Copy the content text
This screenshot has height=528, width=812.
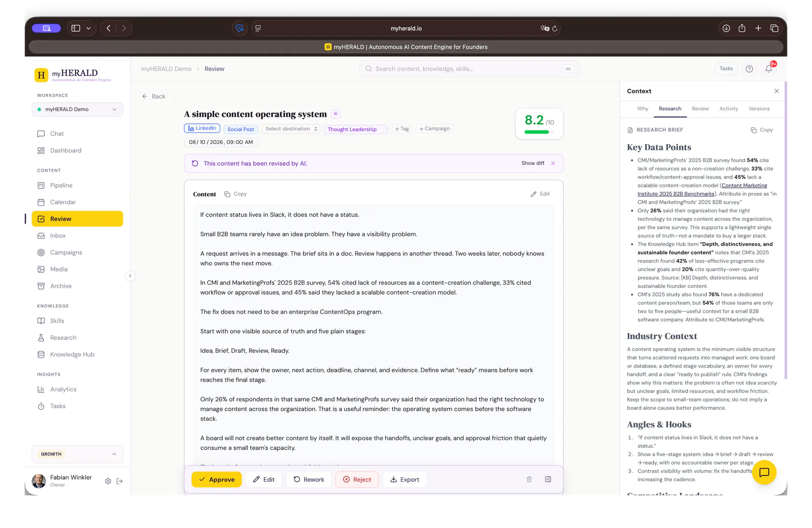pyautogui.click(x=236, y=194)
